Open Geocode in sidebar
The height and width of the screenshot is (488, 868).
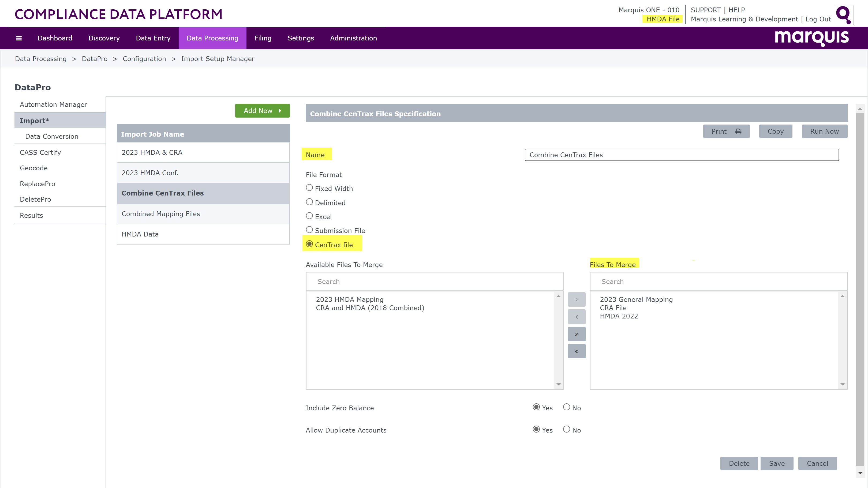click(x=60, y=168)
